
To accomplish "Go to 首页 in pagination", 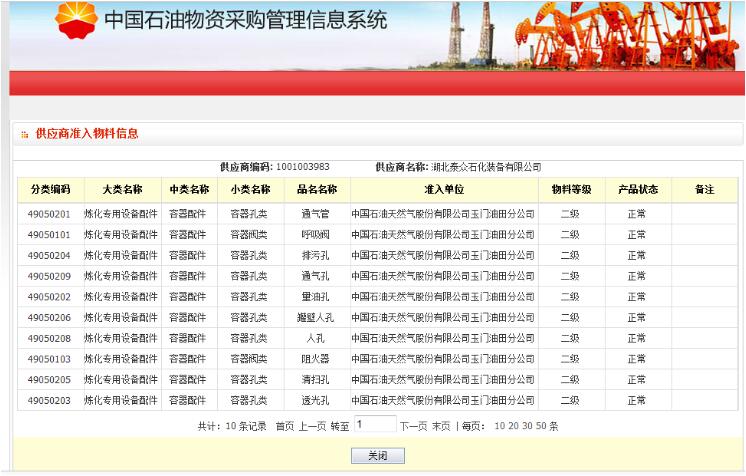I will (285, 426).
